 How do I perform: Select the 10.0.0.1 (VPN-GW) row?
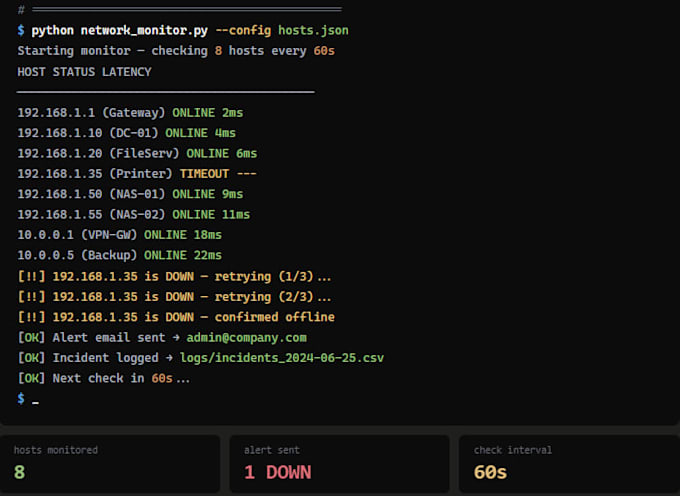120,235
